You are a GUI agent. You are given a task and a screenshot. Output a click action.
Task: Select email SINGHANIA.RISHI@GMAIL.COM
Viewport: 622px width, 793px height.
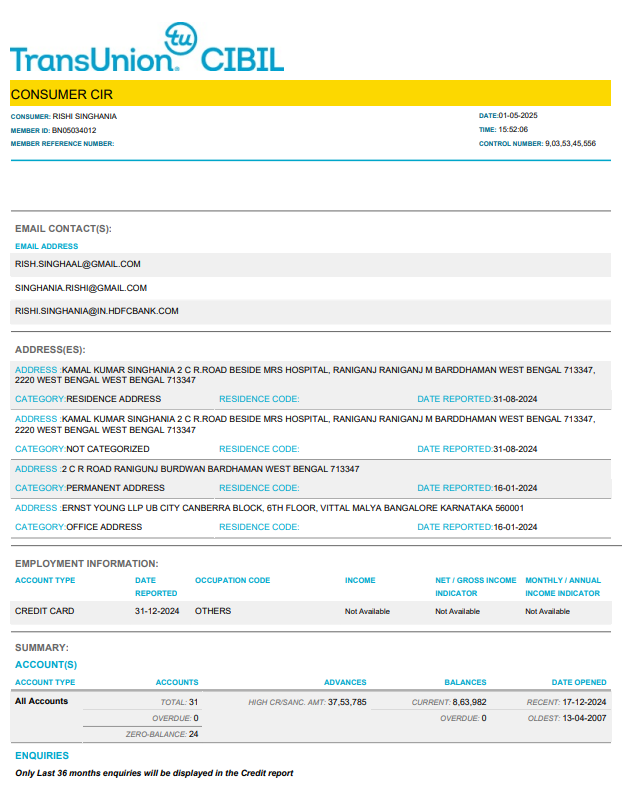coord(81,288)
